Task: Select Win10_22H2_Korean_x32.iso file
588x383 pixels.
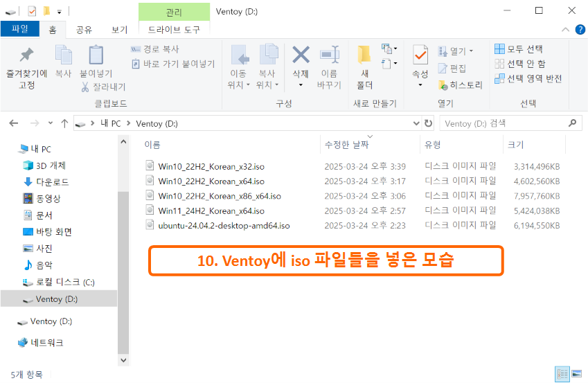Action: coord(211,166)
